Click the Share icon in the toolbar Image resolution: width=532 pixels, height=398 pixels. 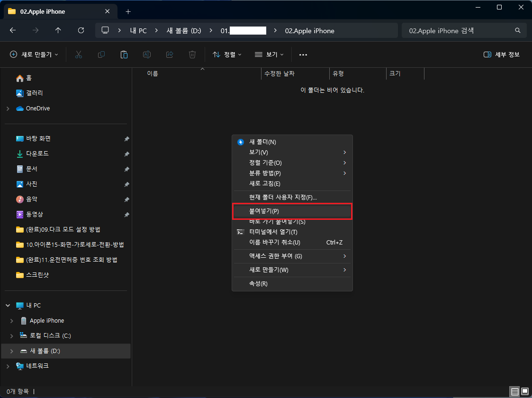pyautogui.click(x=169, y=54)
